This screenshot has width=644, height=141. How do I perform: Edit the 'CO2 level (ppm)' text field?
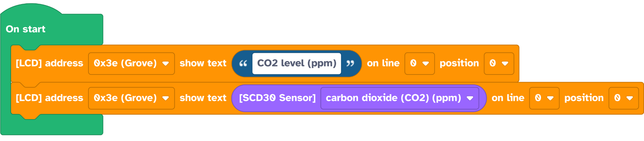(x=297, y=63)
